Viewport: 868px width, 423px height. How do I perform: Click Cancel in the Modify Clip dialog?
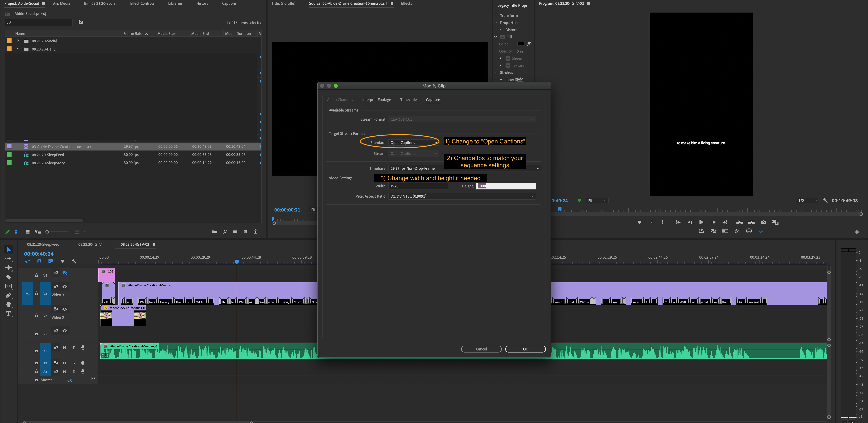click(481, 349)
